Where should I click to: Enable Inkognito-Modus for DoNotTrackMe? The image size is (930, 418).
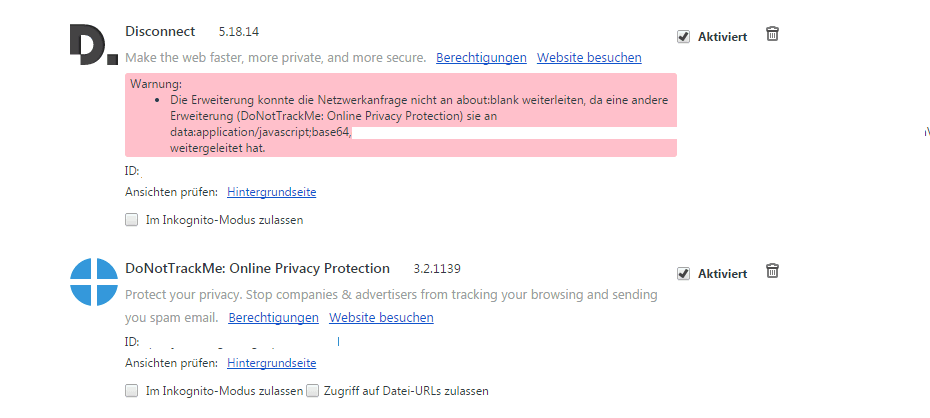(131, 391)
